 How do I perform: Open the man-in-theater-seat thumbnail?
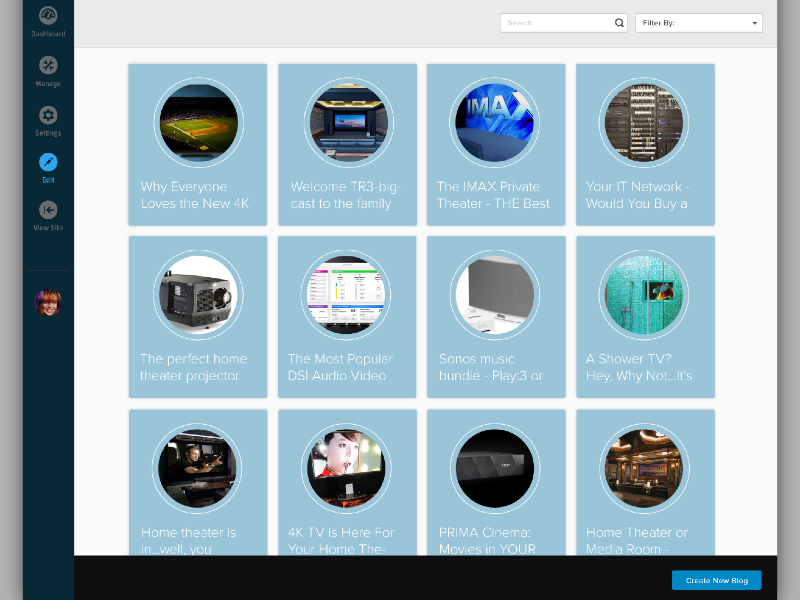coord(197,468)
